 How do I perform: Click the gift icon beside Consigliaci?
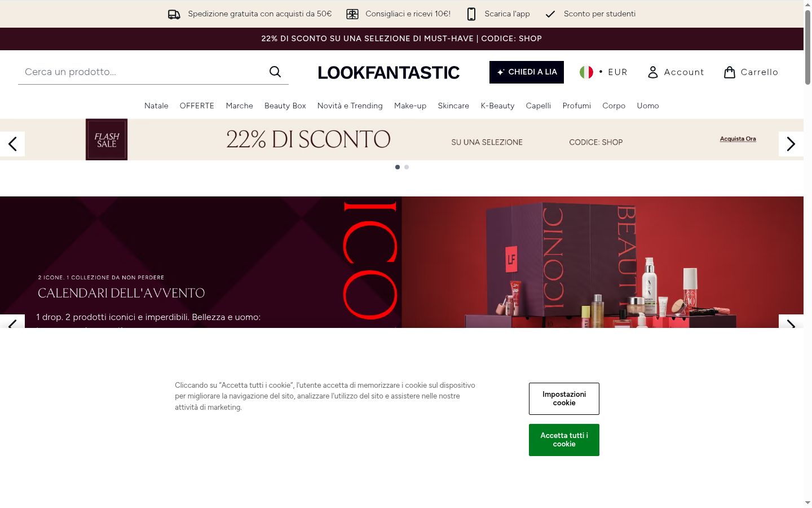tap(352, 14)
